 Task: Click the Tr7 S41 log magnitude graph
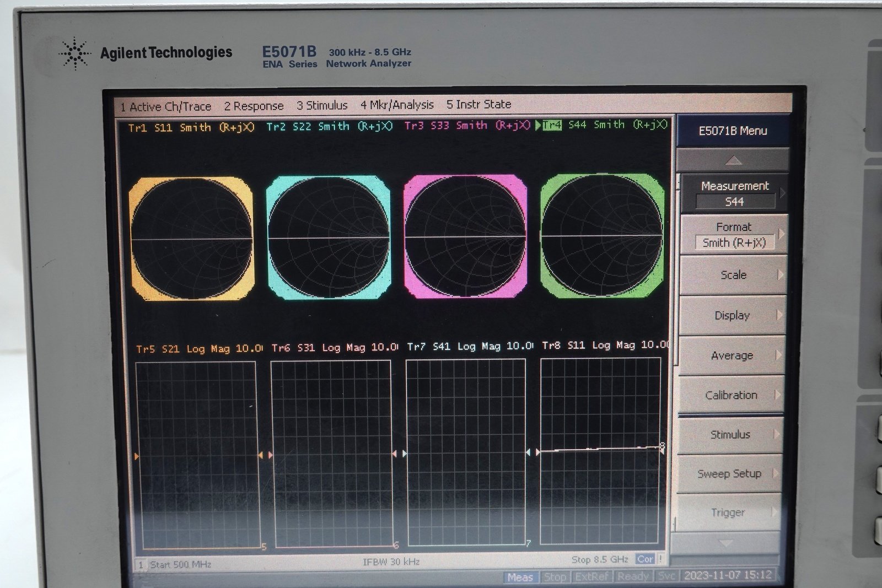(x=466, y=452)
